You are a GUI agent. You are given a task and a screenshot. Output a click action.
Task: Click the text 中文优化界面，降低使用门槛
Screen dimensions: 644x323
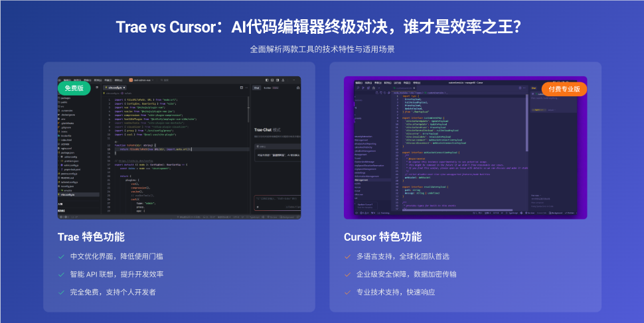coord(117,257)
